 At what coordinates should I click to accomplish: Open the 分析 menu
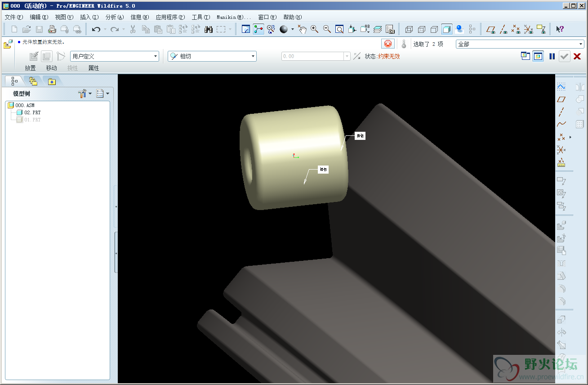[114, 17]
